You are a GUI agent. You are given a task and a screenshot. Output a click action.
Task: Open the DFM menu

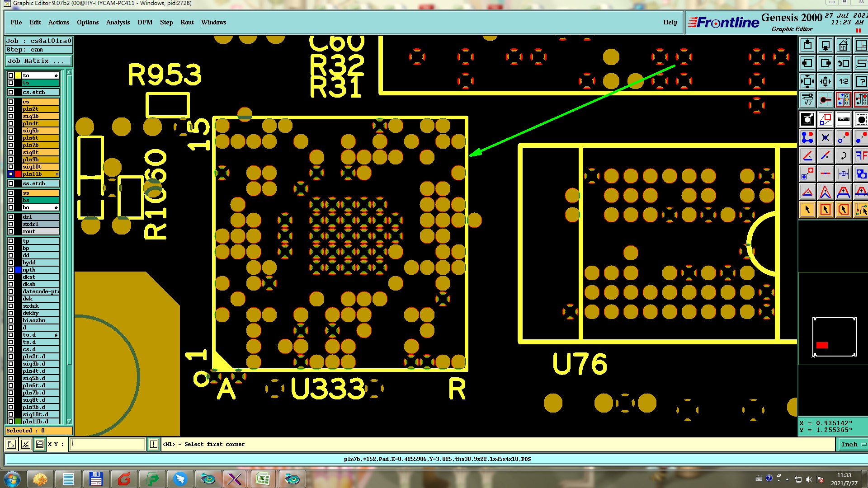(x=145, y=22)
